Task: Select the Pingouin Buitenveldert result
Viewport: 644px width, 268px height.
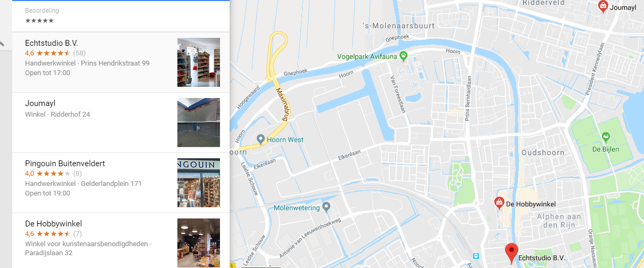Action: [x=121, y=183]
